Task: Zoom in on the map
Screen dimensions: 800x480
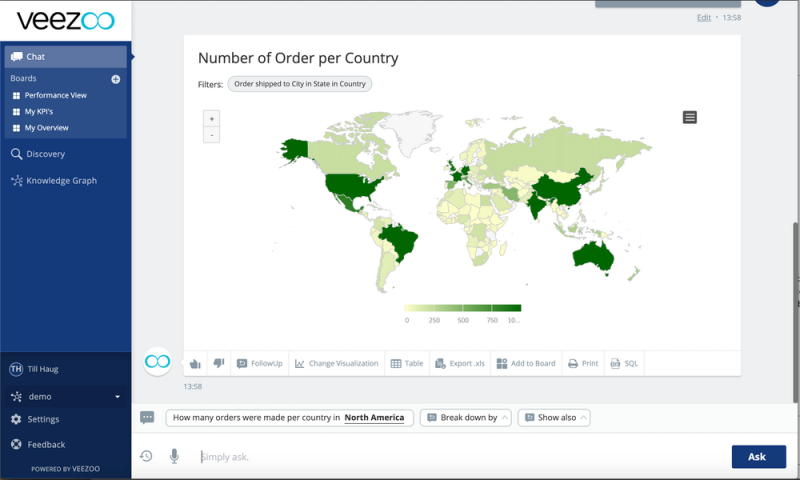Action: click(211, 118)
